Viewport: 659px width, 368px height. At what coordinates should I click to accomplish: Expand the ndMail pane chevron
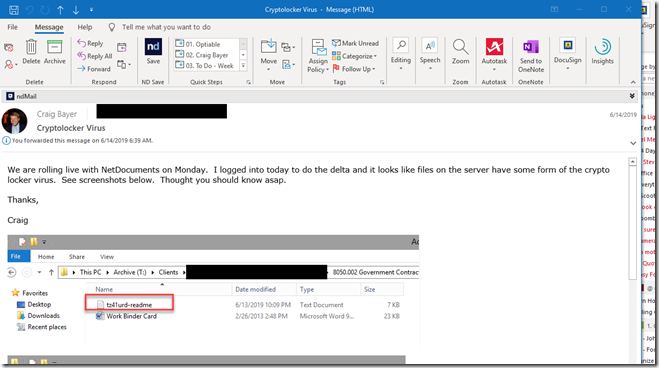coord(632,96)
